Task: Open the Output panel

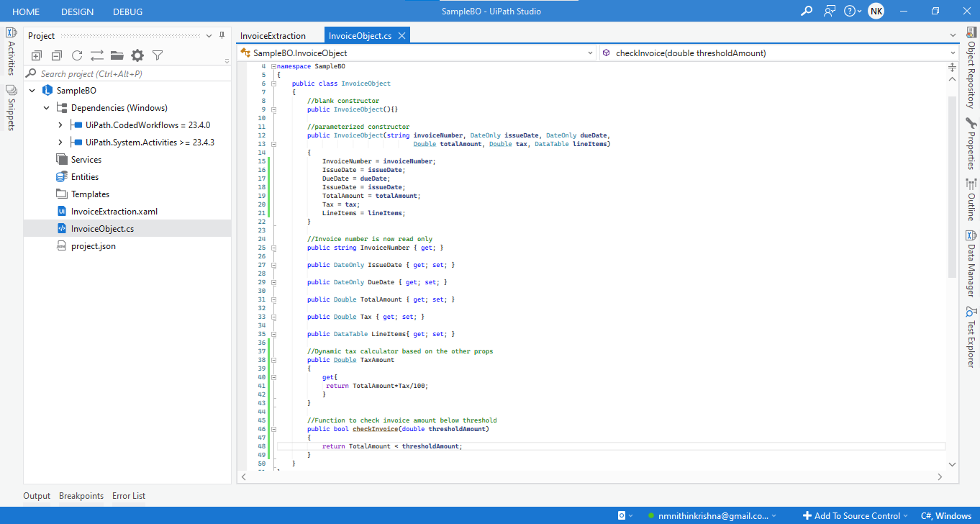Action: coord(37,496)
